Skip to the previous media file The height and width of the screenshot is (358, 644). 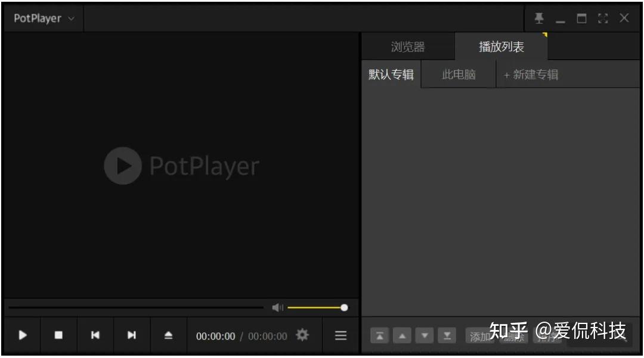point(95,335)
